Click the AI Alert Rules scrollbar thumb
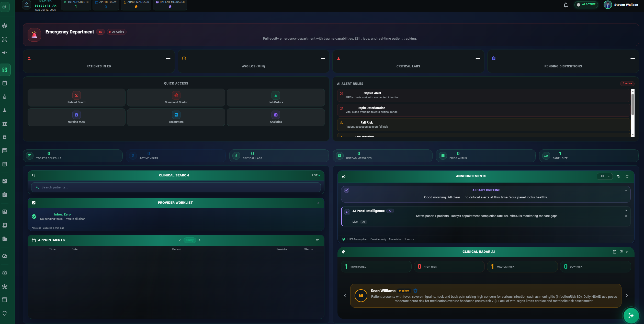644x324 pixels. coord(632,104)
